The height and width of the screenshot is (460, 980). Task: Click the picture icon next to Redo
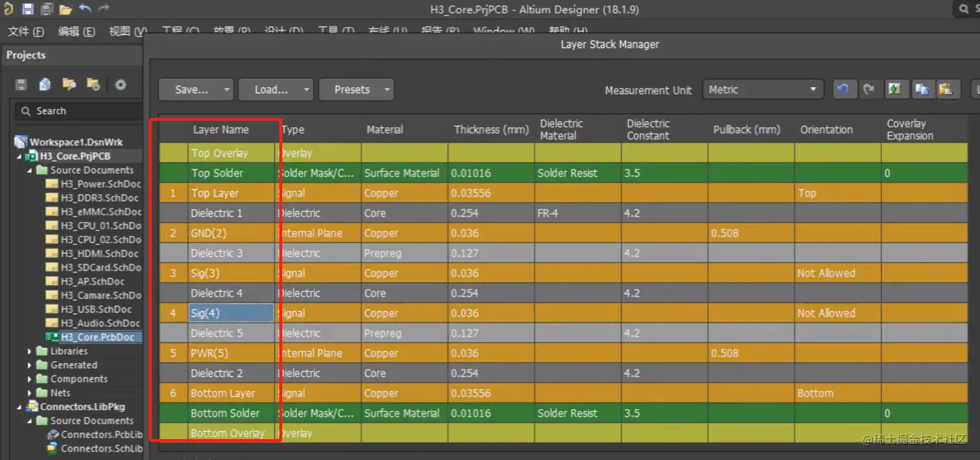(x=895, y=90)
